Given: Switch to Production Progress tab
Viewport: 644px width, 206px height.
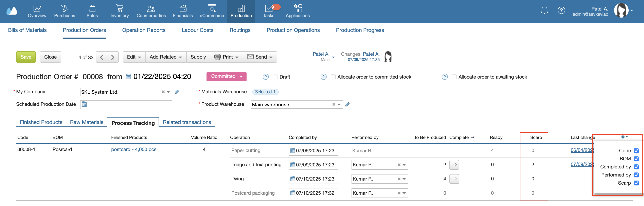Looking at the screenshot, I should 360,30.
